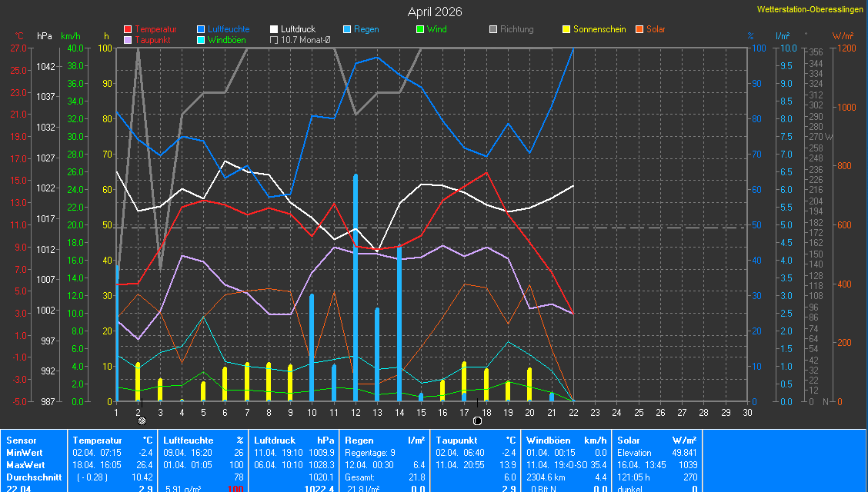The height and width of the screenshot is (492, 868).
Task: Toggle the 10.7 Monat-Ø legend checkbox
Action: (x=274, y=40)
